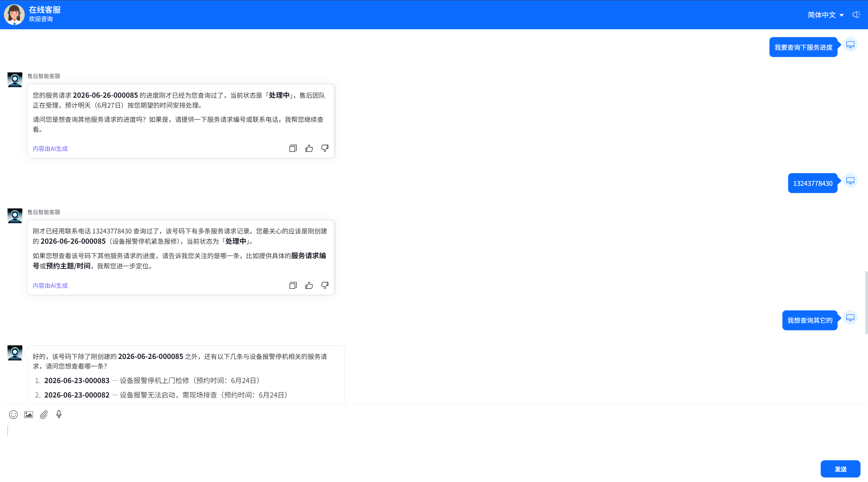Image resolution: width=868 pixels, height=482 pixels.
Task: Dislike the first AI reply
Action: (325, 148)
